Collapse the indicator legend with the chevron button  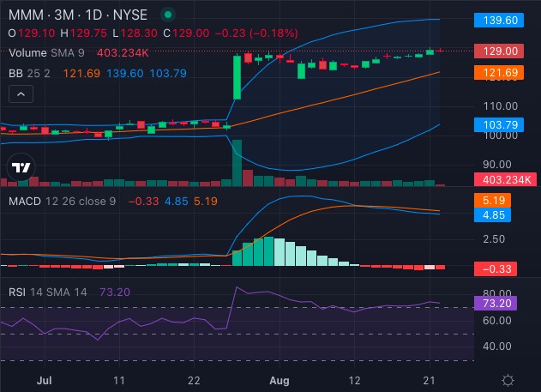coord(21,93)
